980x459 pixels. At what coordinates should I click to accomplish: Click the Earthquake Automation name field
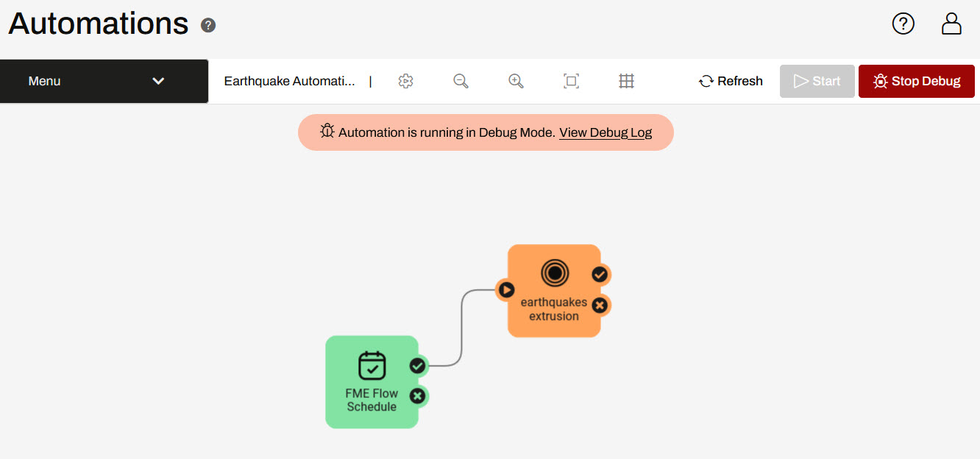[290, 81]
